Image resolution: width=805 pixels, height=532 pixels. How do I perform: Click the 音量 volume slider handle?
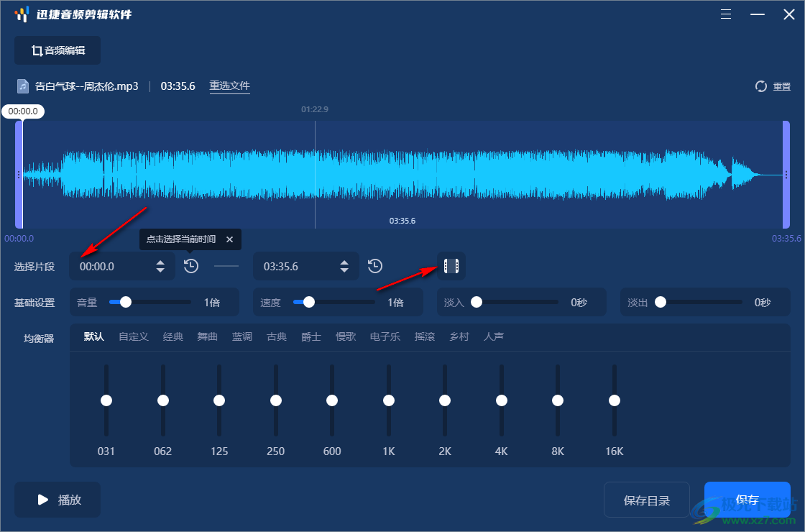pos(126,303)
